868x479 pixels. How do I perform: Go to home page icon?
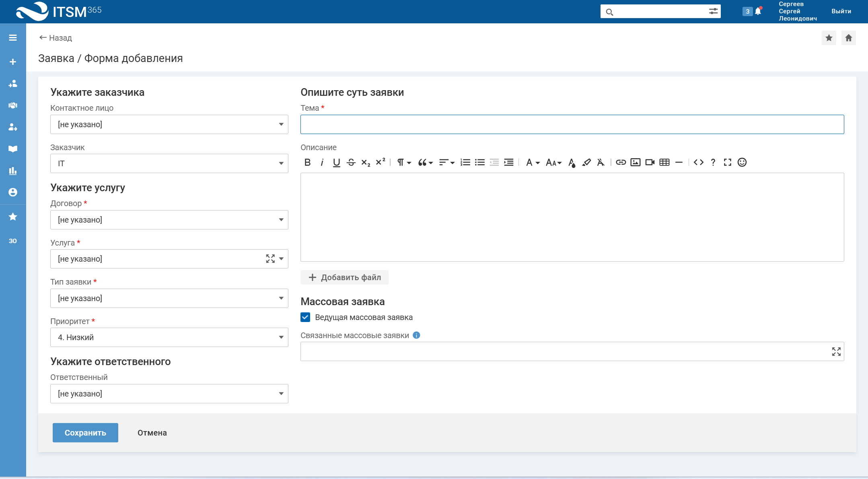click(849, 38)
